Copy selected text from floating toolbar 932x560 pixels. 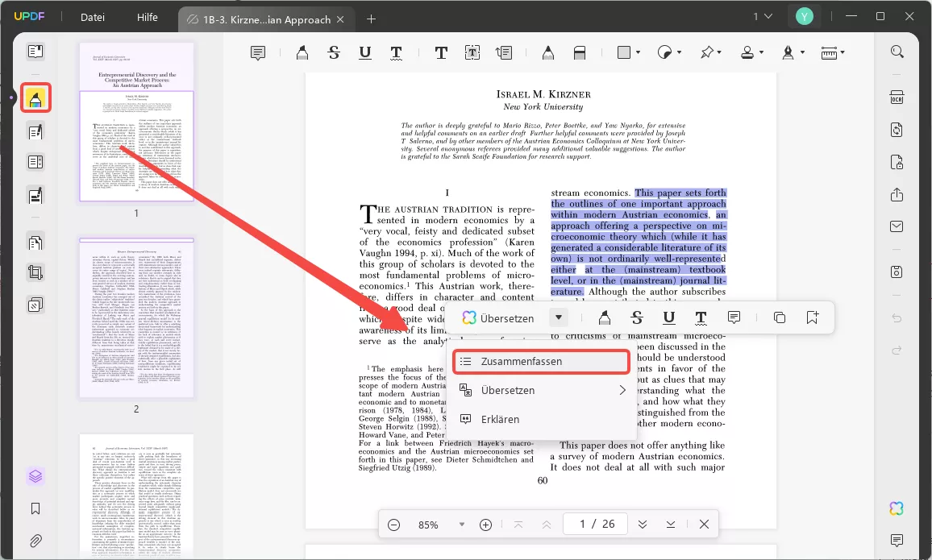click(780, 317)
